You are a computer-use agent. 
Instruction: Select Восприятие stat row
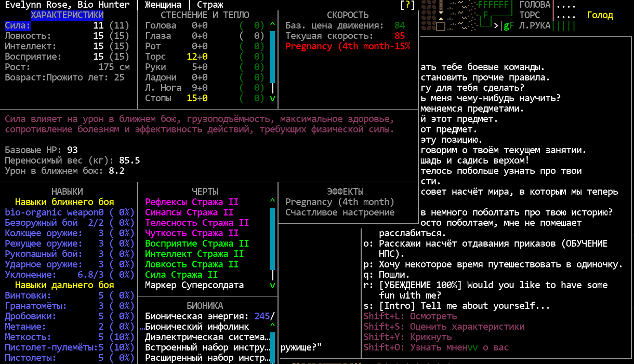(x=67, y=57)
